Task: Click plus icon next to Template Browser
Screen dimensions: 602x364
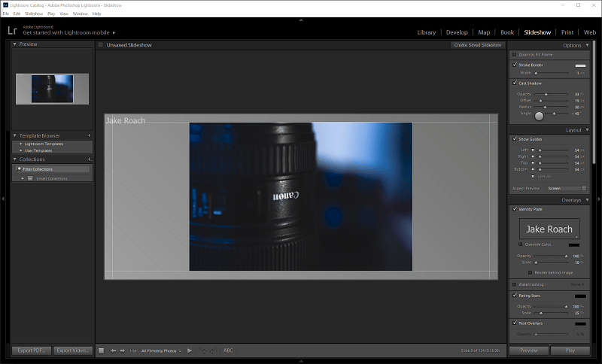Action: [89, 135]
